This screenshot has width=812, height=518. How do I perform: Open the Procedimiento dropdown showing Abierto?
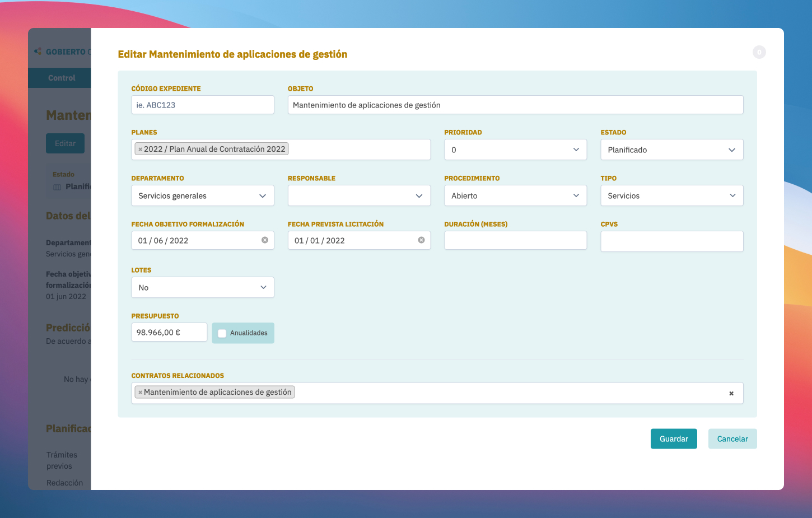(515, 195)
